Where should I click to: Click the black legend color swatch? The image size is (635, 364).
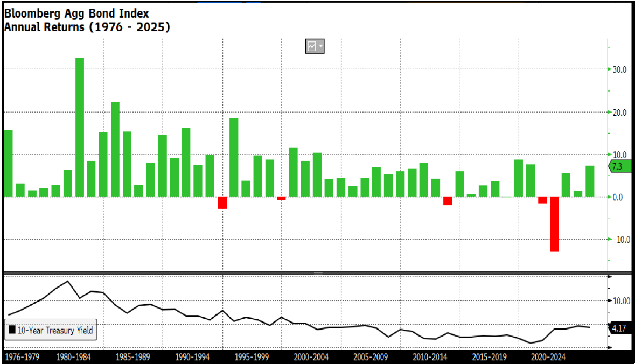tap(12, 330)
